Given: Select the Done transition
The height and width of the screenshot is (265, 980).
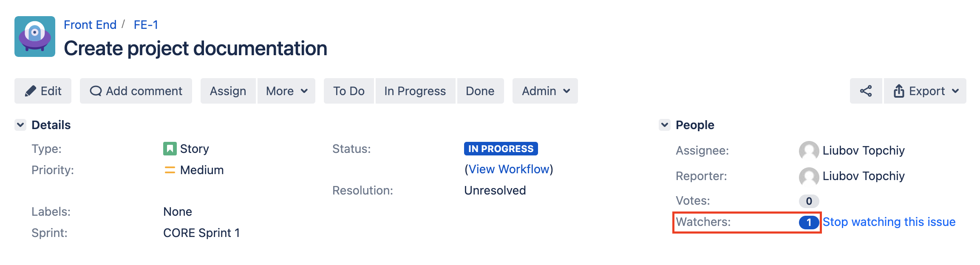Looking at the screenshot, I should click(x=480, y=90).
